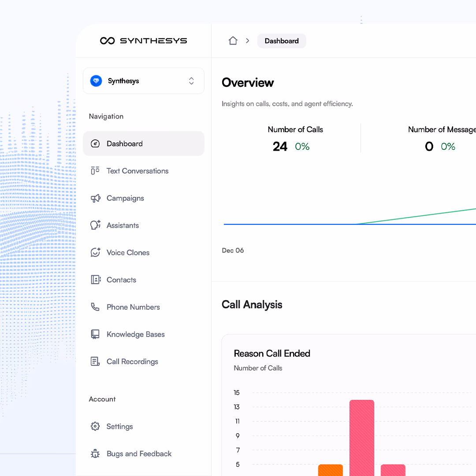Click the Contacts book icon
The width and height of the screenshot is (476, 476).
coord(96,279)
